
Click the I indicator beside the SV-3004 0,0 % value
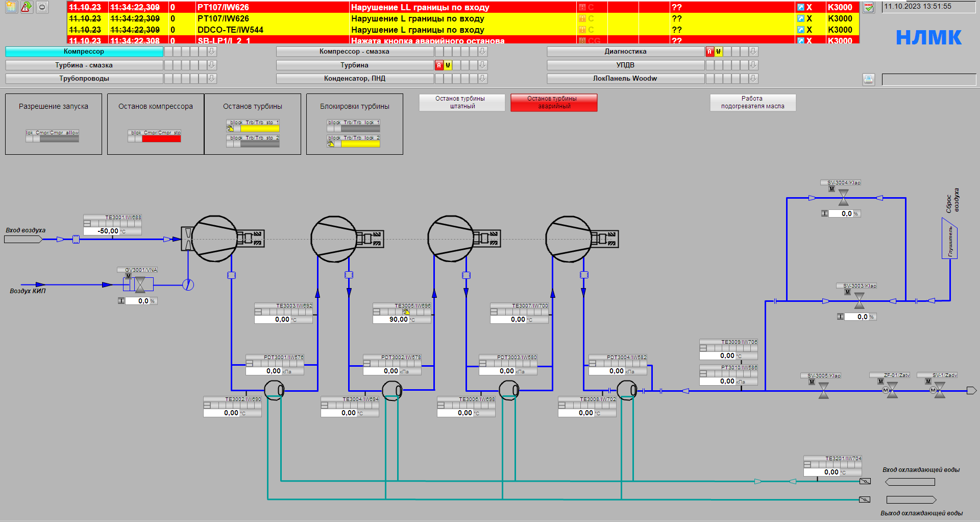click(x=824, y=213)
